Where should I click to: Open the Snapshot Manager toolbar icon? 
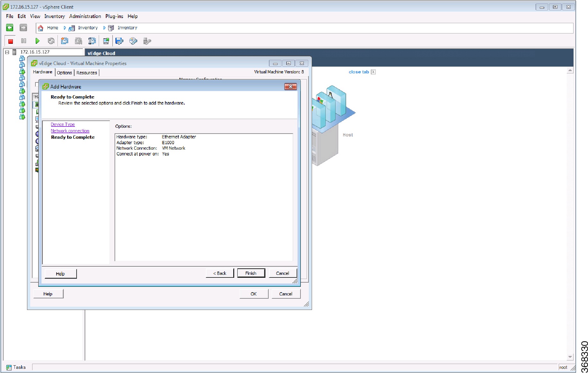point(92,41)
